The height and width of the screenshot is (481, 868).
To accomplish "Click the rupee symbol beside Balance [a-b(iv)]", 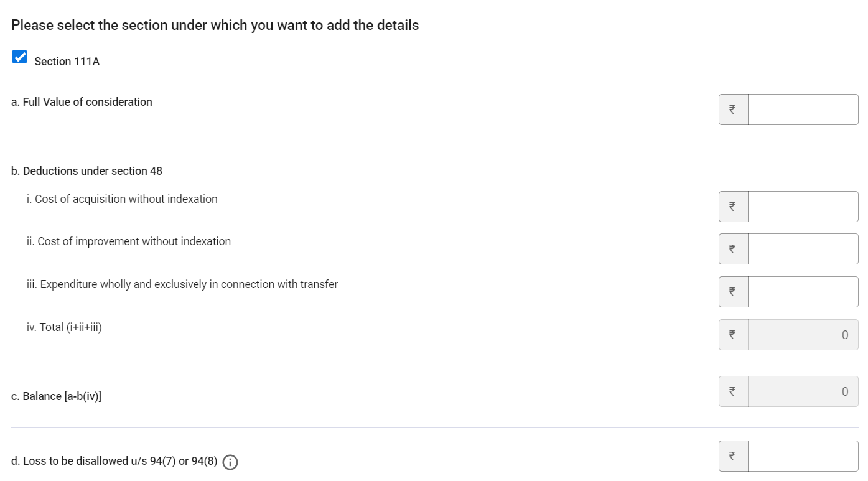I will point(733,391).
